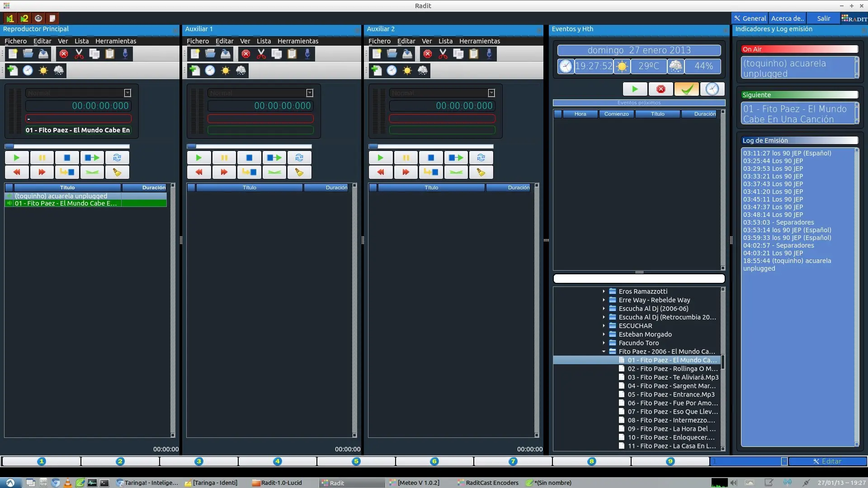Collapse Fito Paez - 2006 folder

coord(604,352)
